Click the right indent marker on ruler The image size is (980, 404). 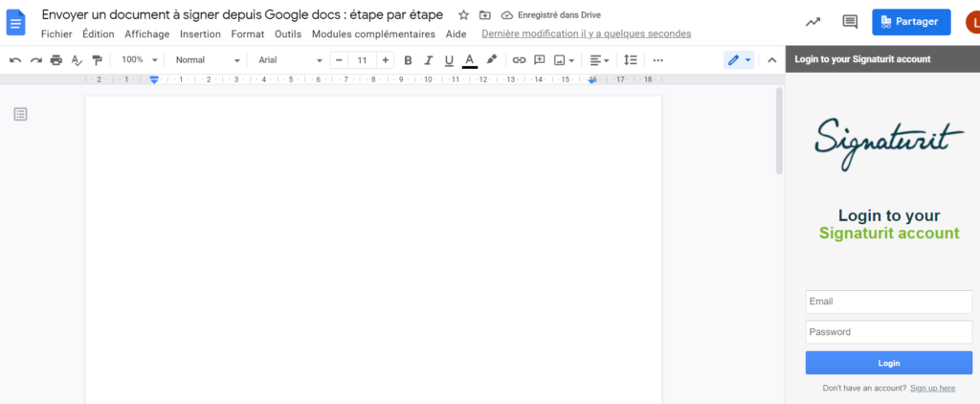click(x=591, y=80)
